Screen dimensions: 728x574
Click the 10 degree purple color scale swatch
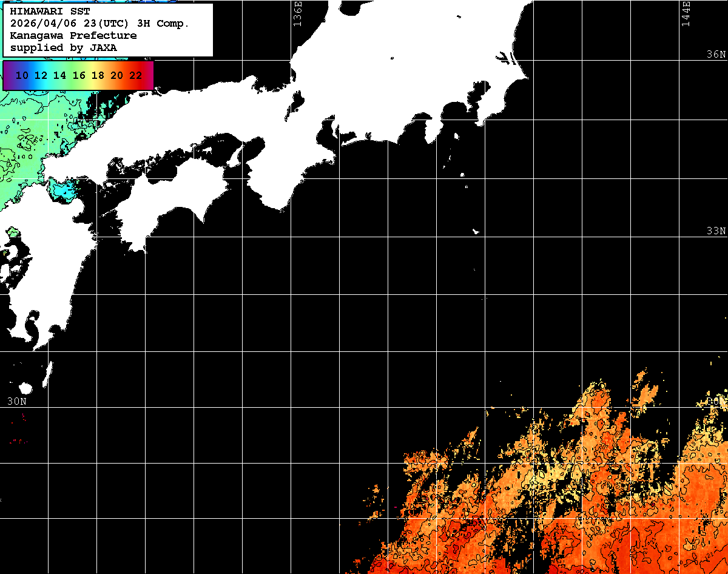(22, 75)
